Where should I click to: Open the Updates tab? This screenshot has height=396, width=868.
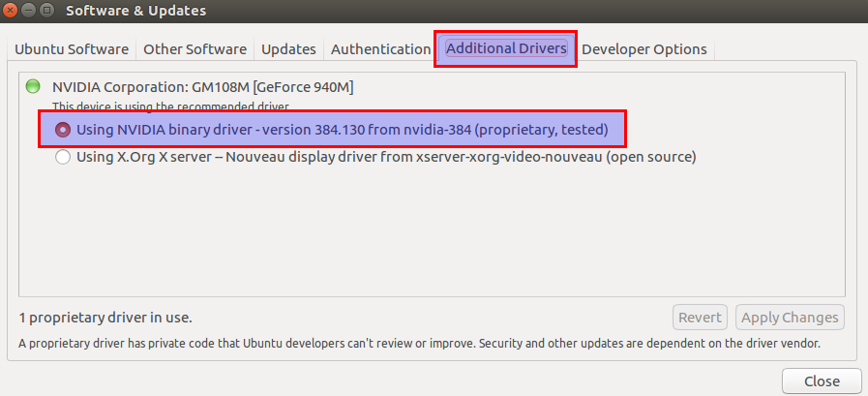[x=288, y=49]
